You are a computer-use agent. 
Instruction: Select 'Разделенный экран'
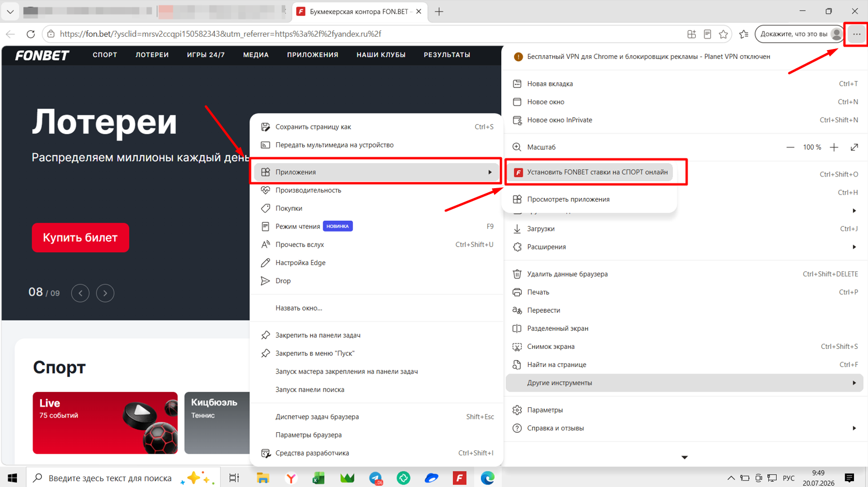pos(685,329)
